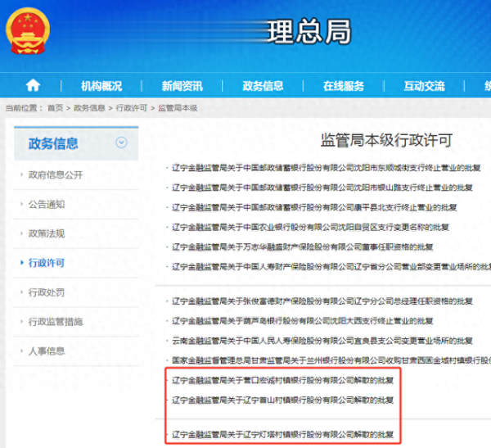Open 葫芦岛银行沈阳大西支行终止营业 approval
This screenshot has height=448, width=491.
[x=303, y=321]
